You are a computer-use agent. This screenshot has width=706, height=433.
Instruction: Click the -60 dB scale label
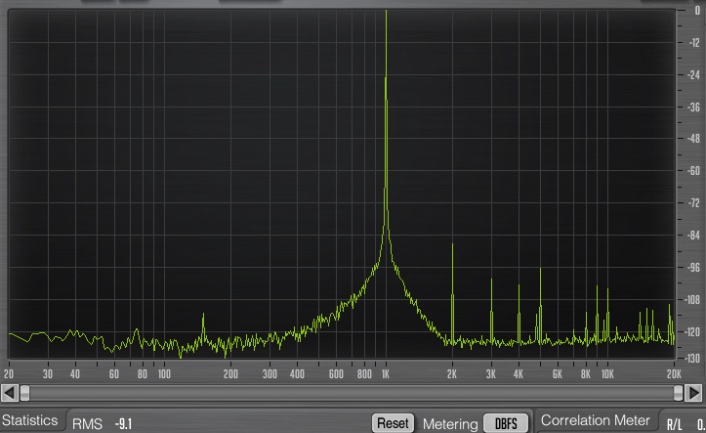point(693,171)
